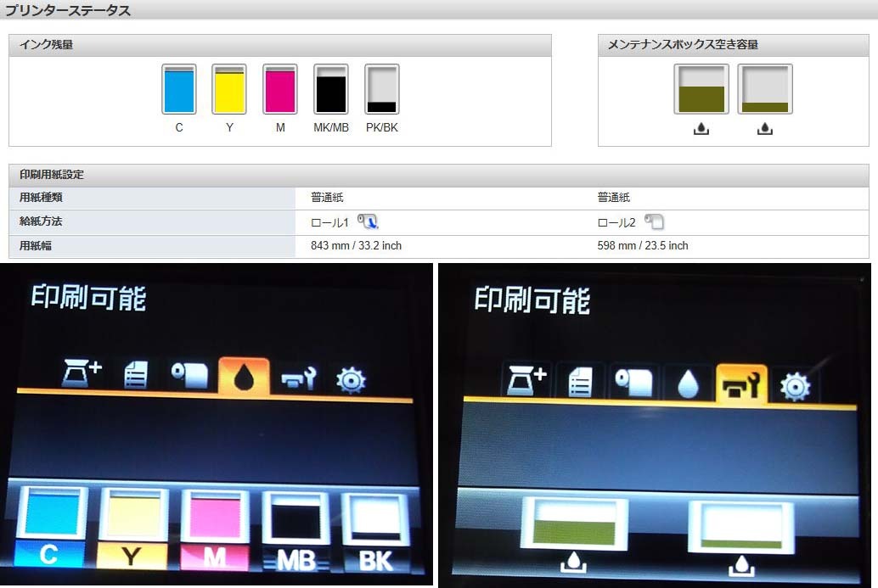878x588 pixels.
Task: Select the document job tab on right panel
Action: (x=580, y=383)
